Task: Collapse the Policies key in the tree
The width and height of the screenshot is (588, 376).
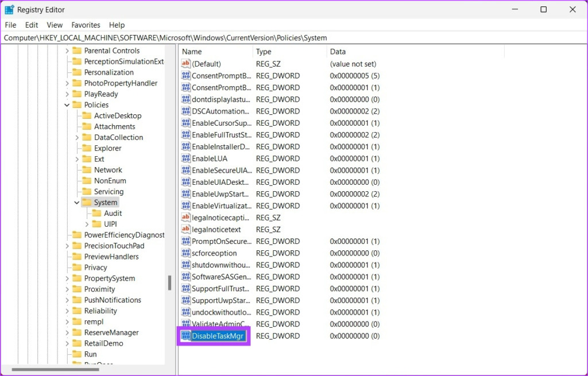Action: pyautogui.click(x=67, y=105)
